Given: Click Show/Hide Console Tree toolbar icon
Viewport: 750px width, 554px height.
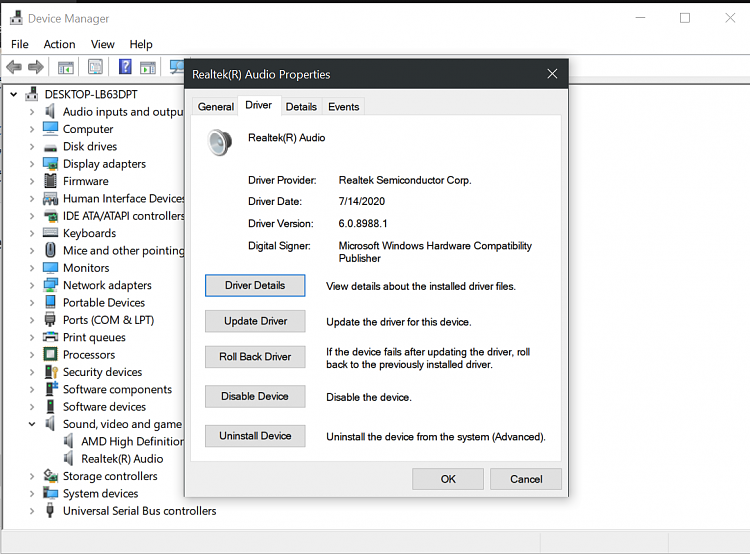Looking at the screenshot, I should pyautogui.click(x=66, y=67).
